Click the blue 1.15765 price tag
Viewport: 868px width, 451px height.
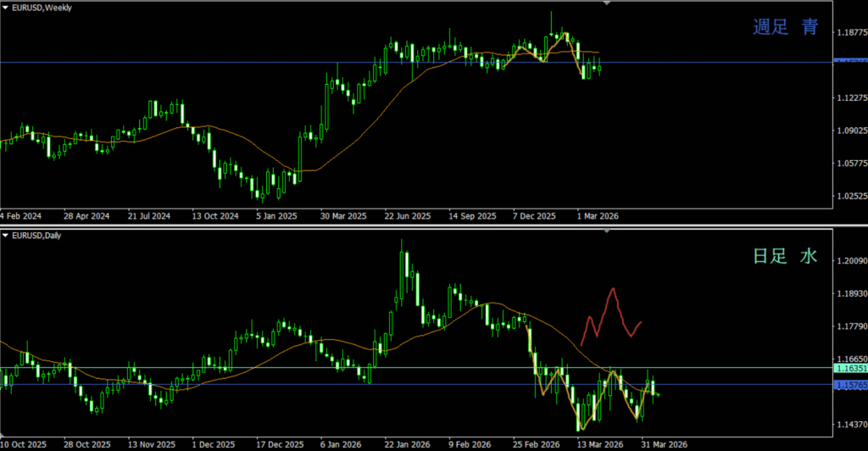pyautogui.click(x=850, y=386)
